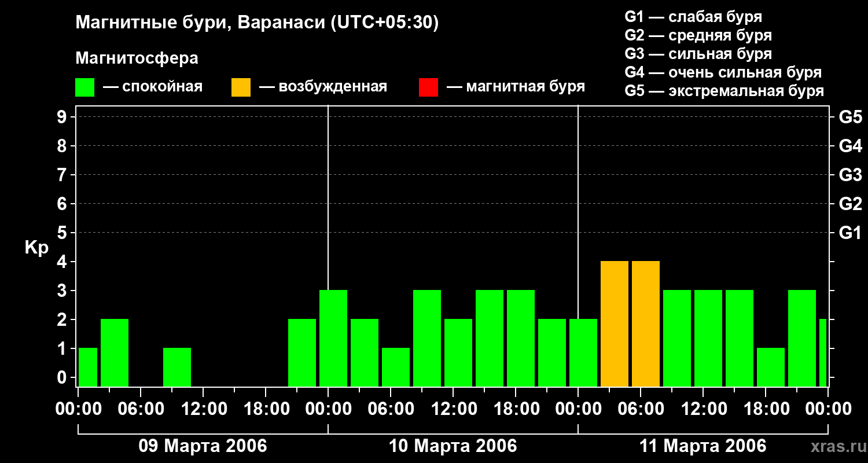Click the 'G5 — экстремальная буря' legend text
Image resolution: width=868 pixels, height=463 pixels.
coord(724,91)
